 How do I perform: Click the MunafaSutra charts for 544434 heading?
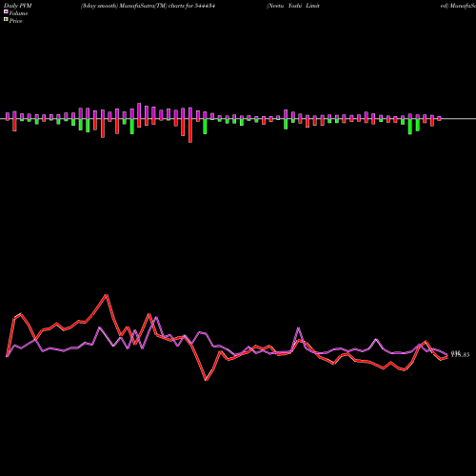click(148, 6)
